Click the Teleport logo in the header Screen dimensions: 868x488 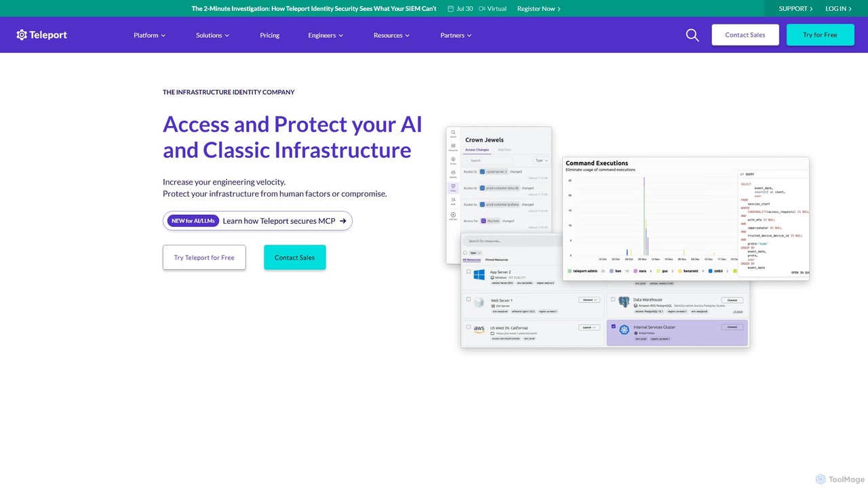(41, 35)
